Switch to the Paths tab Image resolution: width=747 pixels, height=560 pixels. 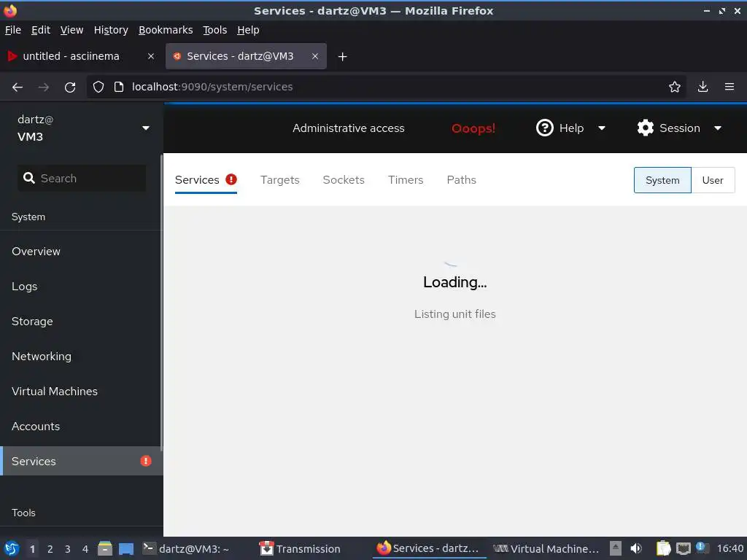pos(461,180)
